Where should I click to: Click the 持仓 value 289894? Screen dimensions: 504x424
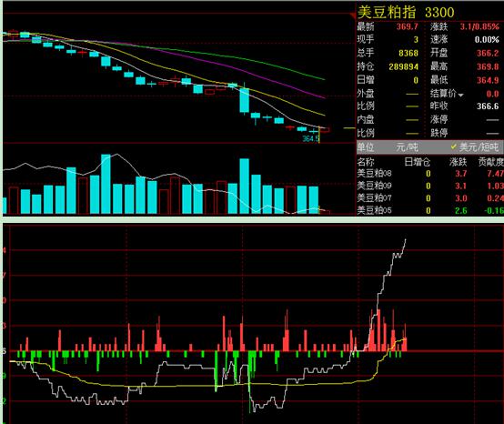coord(403,66)
